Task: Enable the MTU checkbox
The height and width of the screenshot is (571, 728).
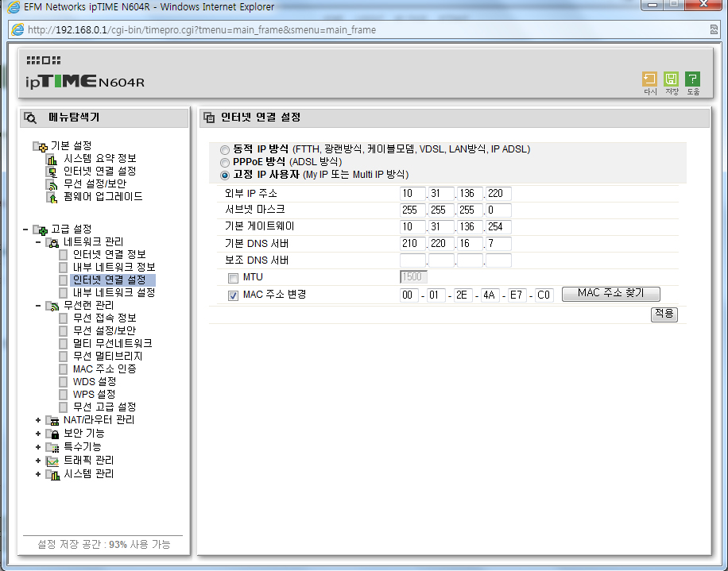Action: point(233,278)
